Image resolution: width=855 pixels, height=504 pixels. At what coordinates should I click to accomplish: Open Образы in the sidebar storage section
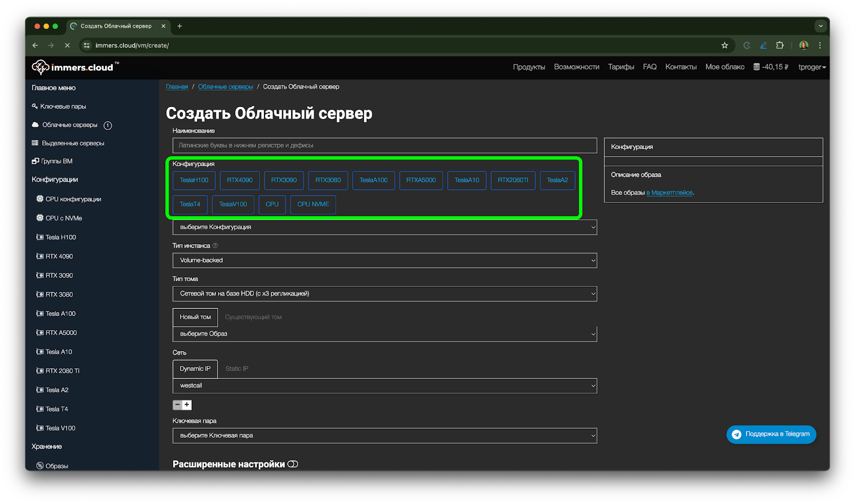click(x=52, y=466)
